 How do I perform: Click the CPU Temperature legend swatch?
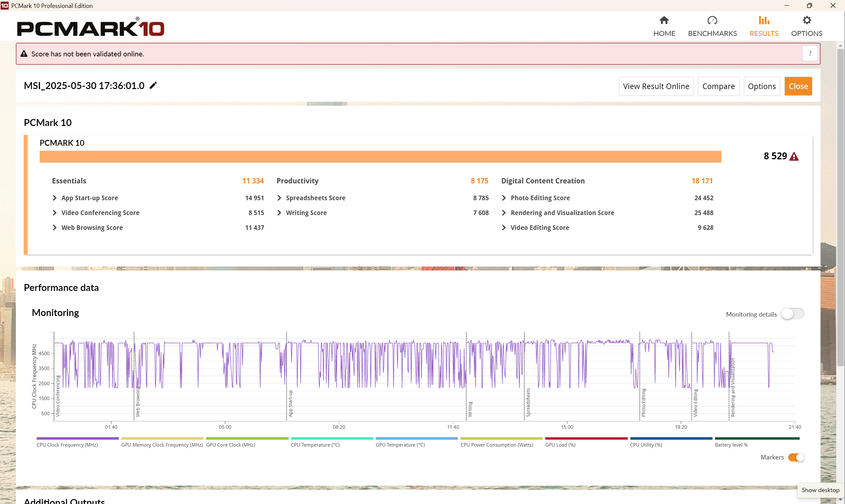[332, 438]
